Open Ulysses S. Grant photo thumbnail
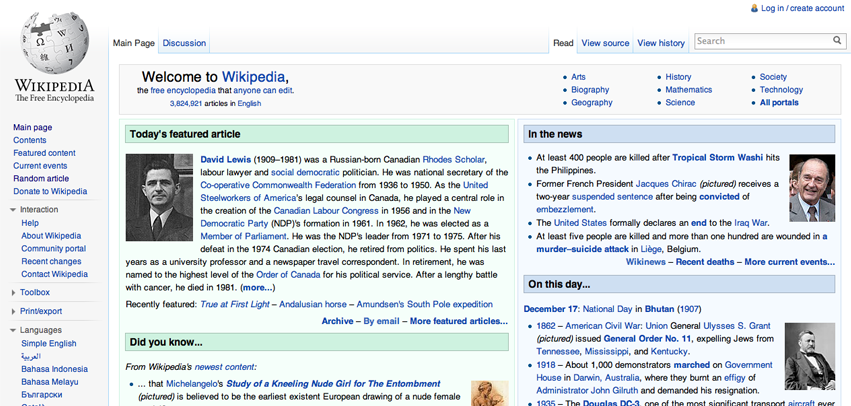The height and width of the screenshot is (406, 851). tap(810, 356)
